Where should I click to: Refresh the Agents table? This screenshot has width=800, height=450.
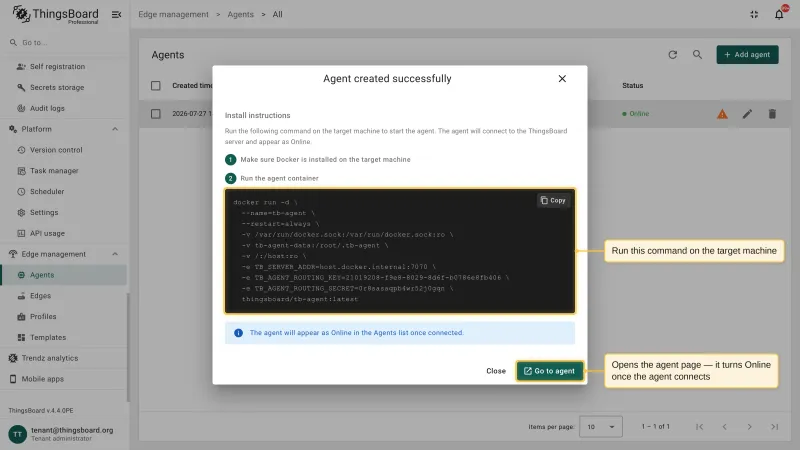pos(672,55)
